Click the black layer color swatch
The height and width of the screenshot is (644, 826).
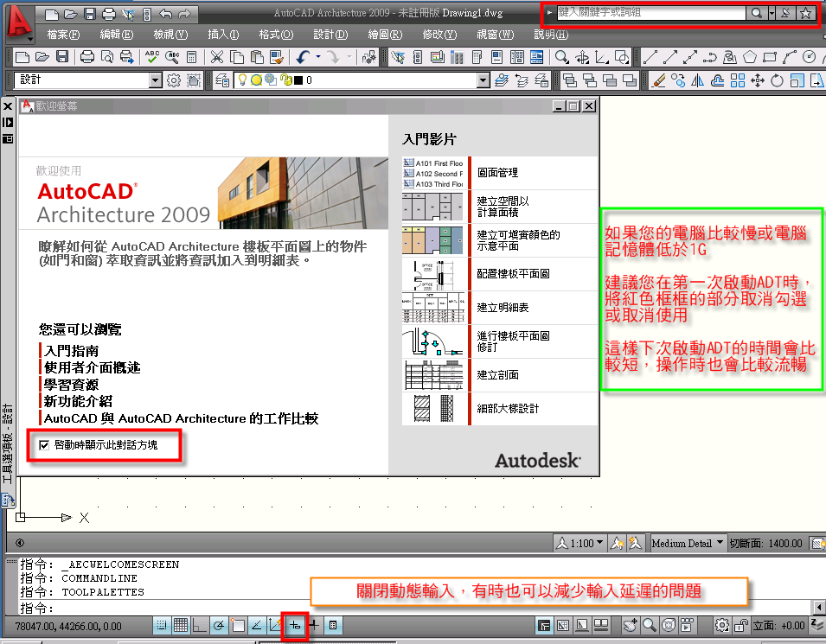pos(298,80)
